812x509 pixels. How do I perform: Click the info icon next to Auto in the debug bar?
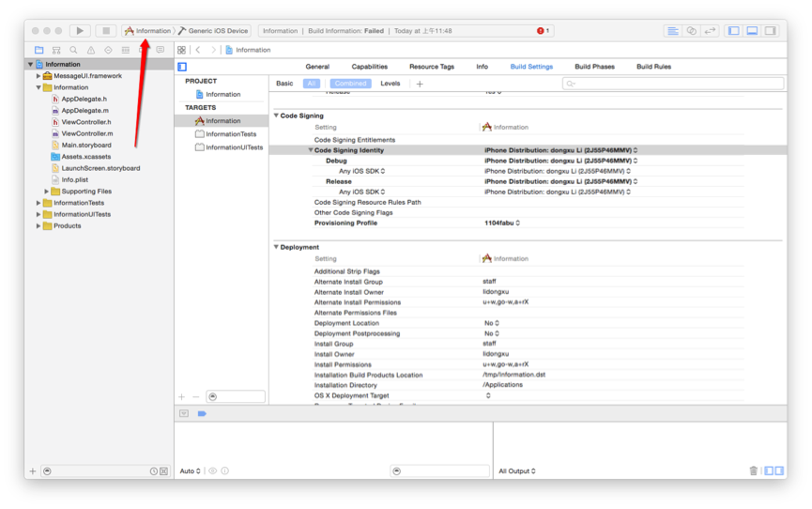click(224, 470)
